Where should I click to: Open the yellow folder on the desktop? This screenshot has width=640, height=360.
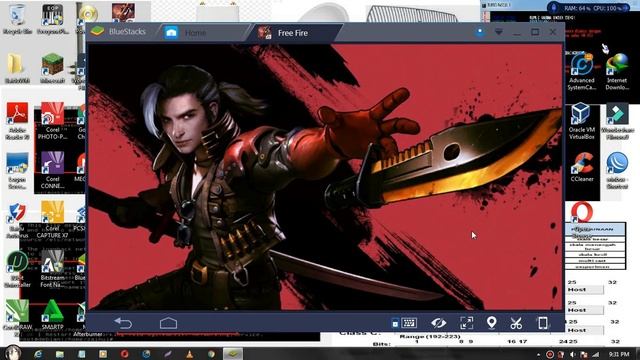coord(16,69)
